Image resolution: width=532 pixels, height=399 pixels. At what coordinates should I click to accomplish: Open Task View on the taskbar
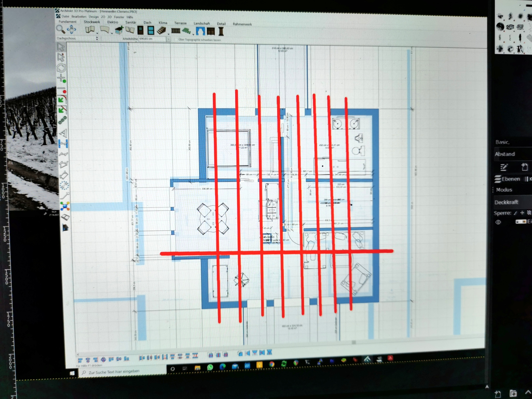(x=185, y=368)
